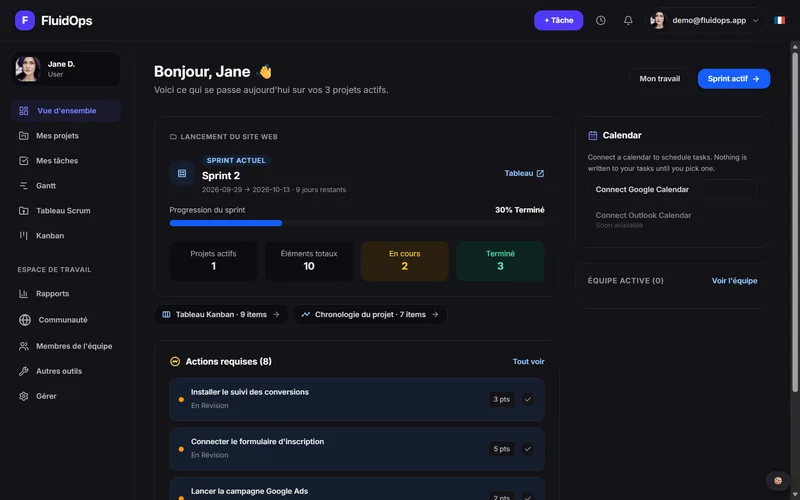Open Vue d'ensemble in sidebar
The image size is (800, 500).
pos(66,111)
